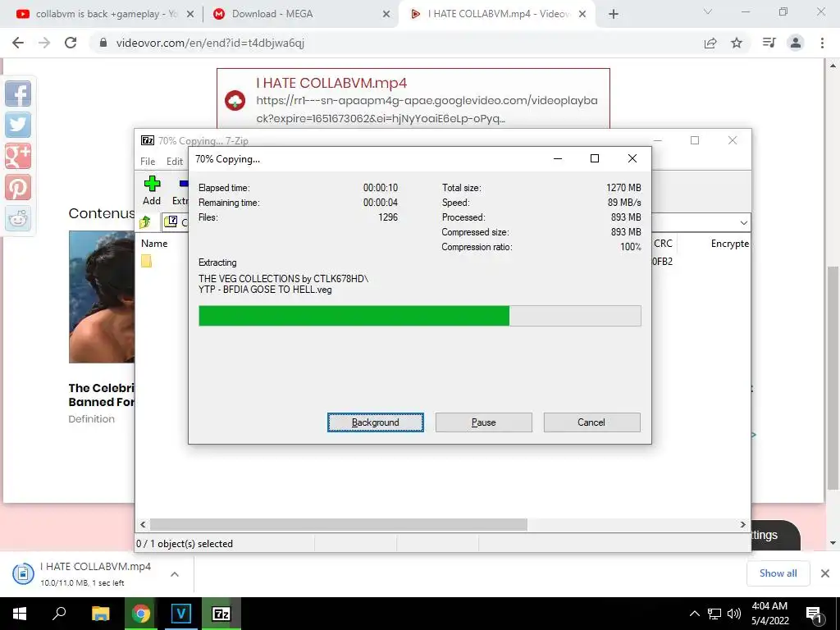840x630 pixels.
Task: Pause the copying operation
Action: tap(484, 422)
